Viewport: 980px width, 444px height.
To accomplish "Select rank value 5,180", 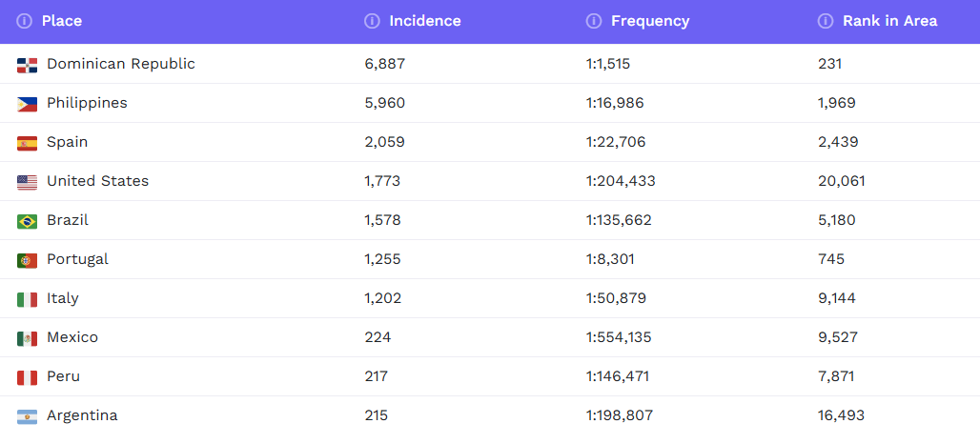I will [837, 220].
